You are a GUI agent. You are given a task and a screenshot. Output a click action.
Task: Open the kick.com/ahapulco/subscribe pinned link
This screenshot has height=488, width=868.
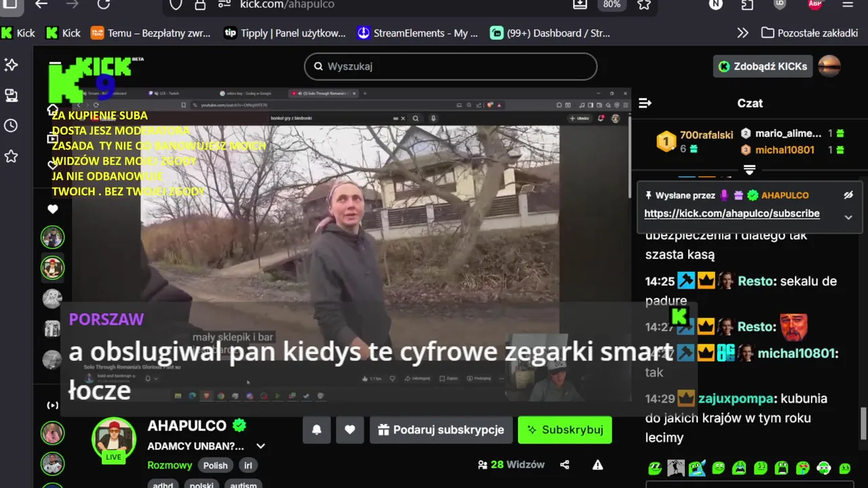coord(732,213)
